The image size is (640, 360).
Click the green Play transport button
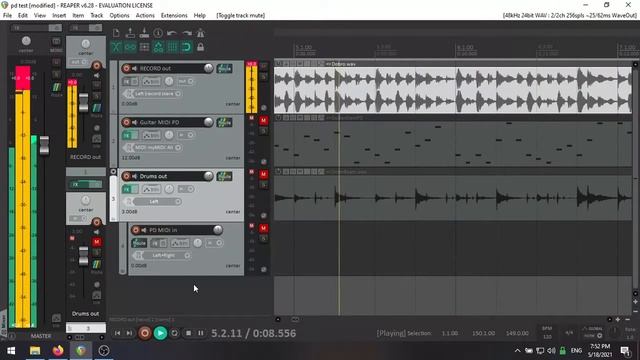[160, 333]
